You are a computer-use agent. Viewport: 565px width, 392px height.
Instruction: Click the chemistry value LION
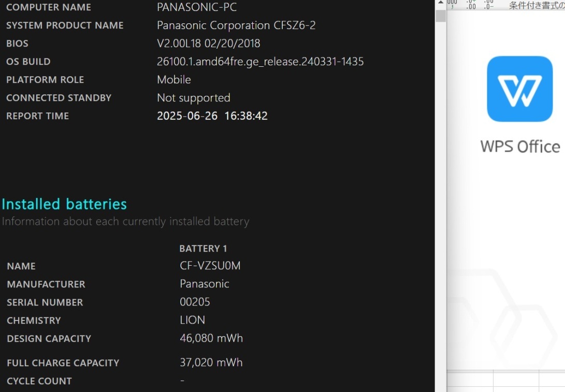click(192, 320)
